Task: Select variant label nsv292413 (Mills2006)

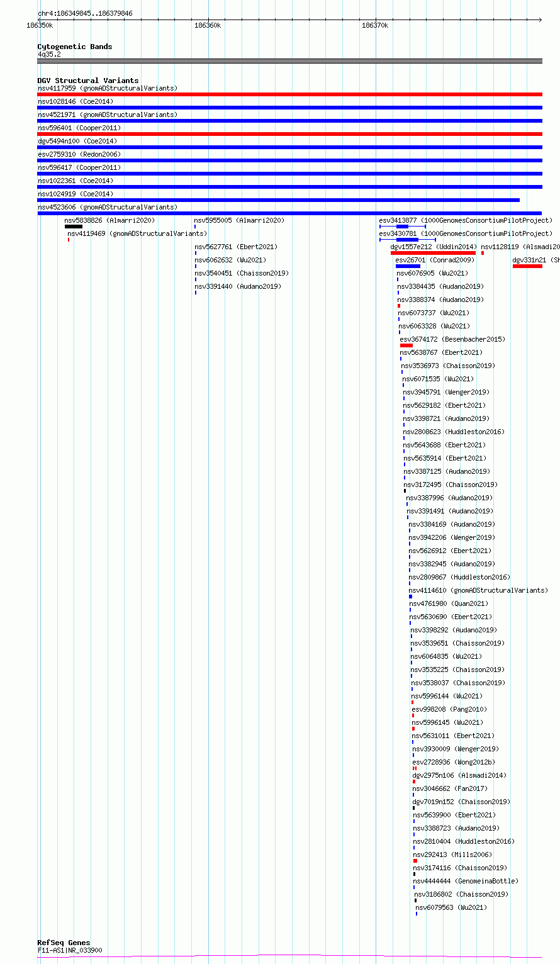Action: (x=452, y=855)
